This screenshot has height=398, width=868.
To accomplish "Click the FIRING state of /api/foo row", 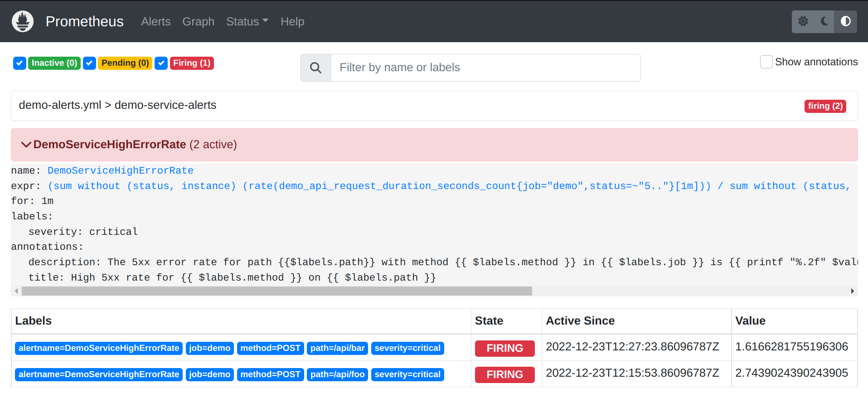I will click(x=505, y=374).
